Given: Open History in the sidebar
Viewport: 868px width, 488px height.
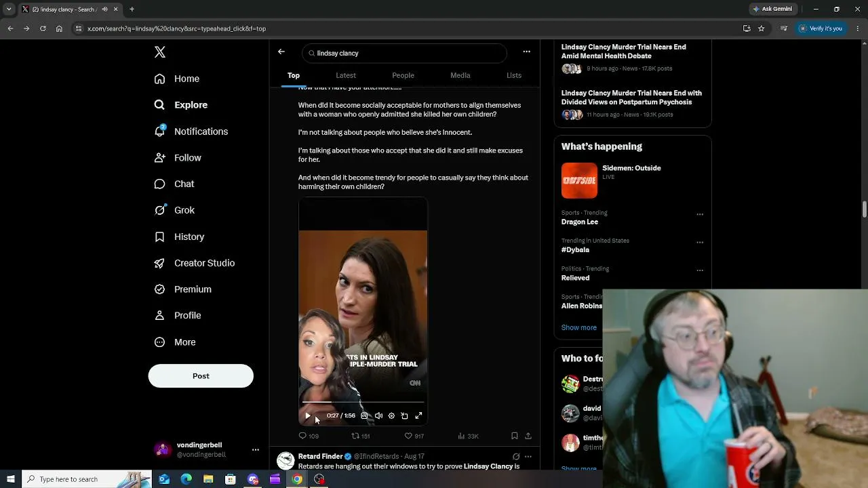Looking at the screenshot, I should (179, 237).
